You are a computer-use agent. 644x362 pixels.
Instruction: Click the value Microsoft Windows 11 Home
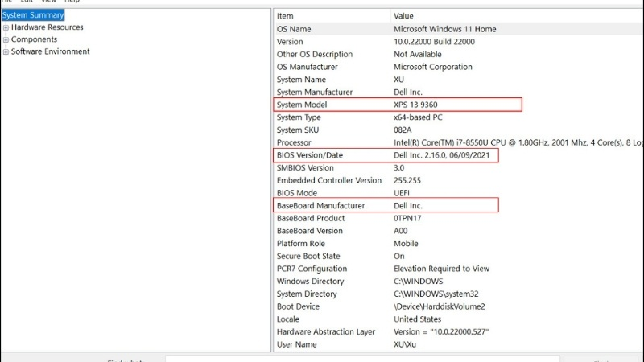(x=445, y=29)
